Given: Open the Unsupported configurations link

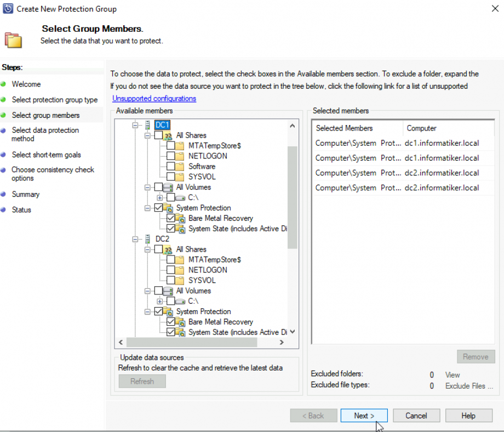Looking at the screenshot, I should (x=152, y=99).
